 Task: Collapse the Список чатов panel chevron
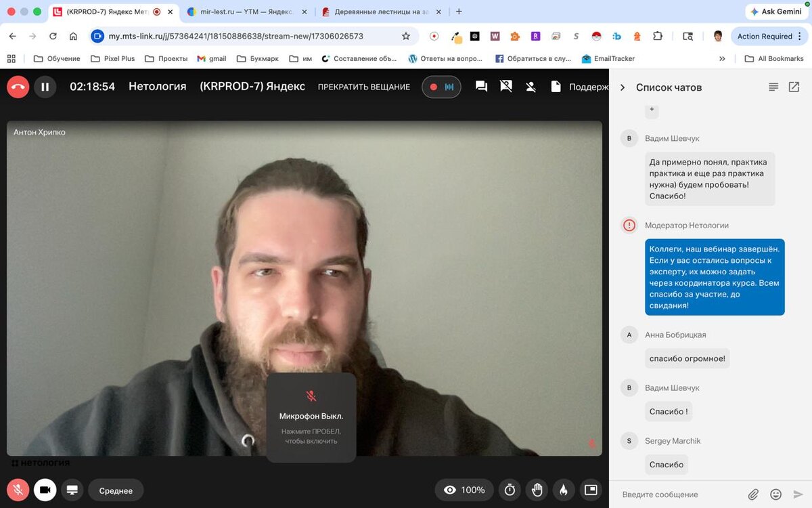(x=623, y=87)
